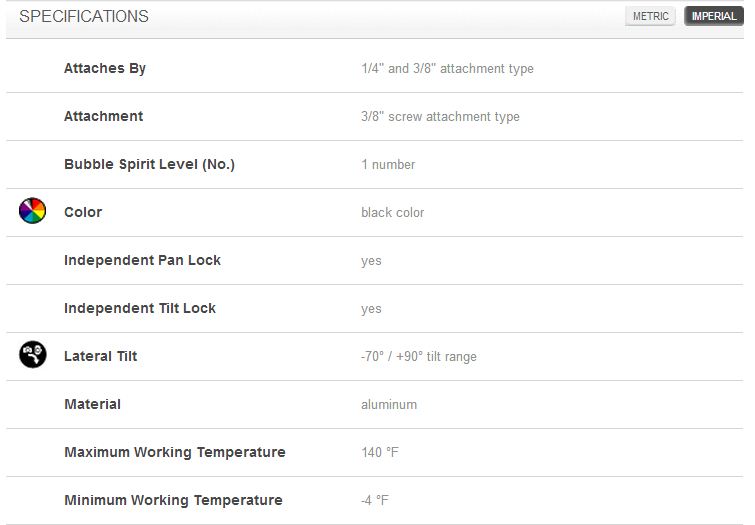Click the Independent Pan Lock label

coord(143,260)
